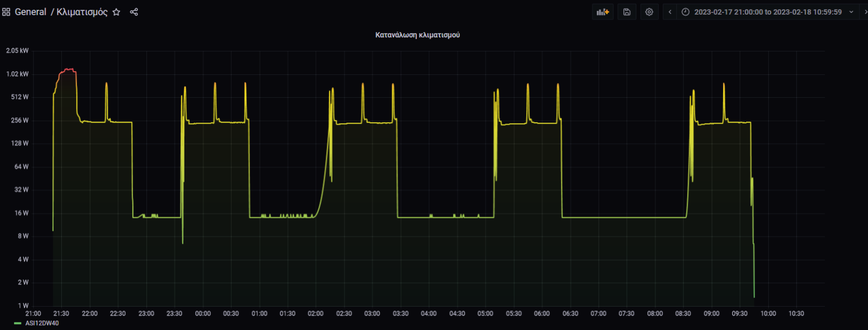Move time range backwards
This screenshot has height=330, width=868.
pos(670,12)
